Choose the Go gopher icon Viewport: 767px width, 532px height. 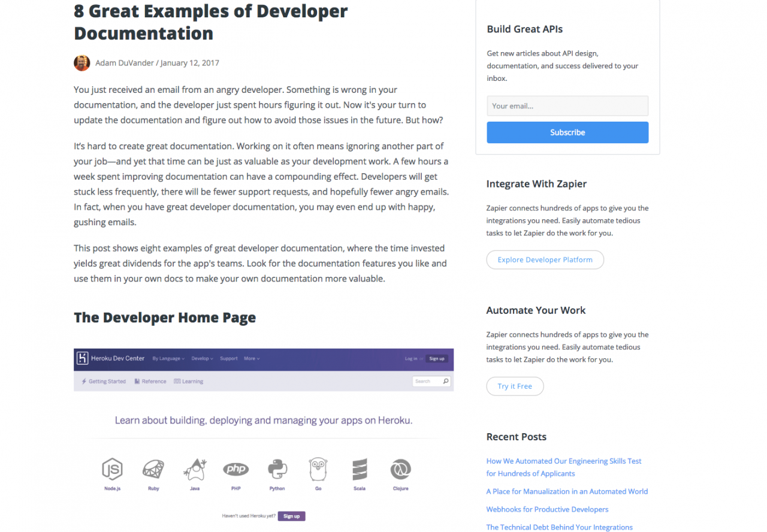[x=318, y=470]
